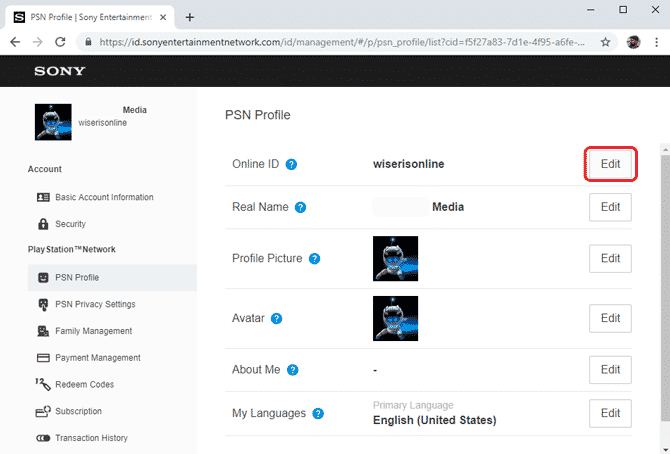Image resolution: width=670 pixels, height=454 pixels.
Task: Click the browser back arrow
Action: pos(15,42)
